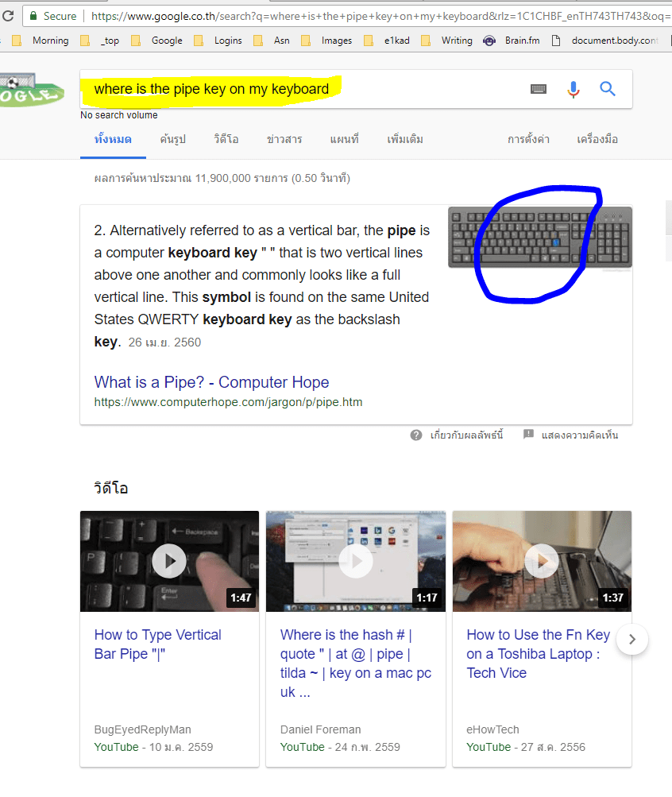Open the Morning bookmarks folder

(x=41, y=41)
